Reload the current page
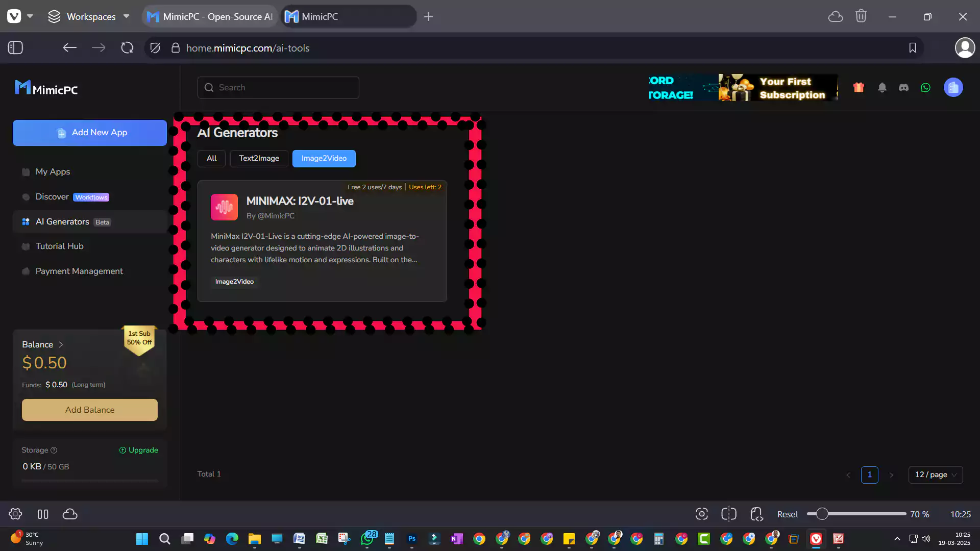 pyautogui.click(x=127, y=48)
